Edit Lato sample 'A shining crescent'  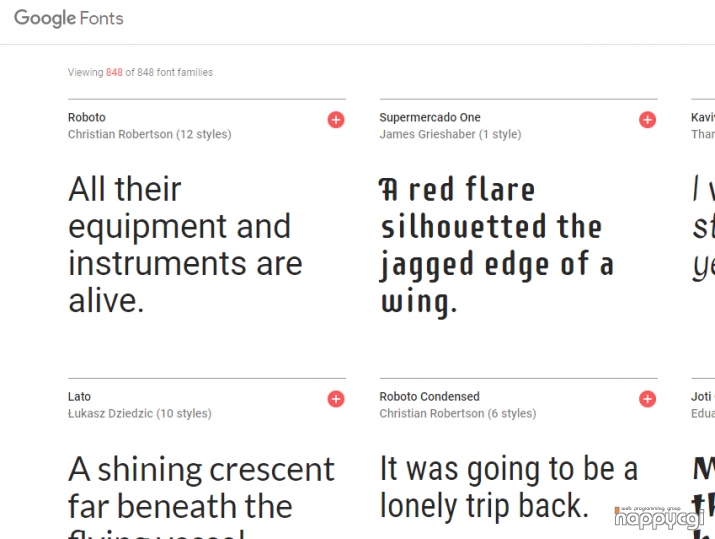point(202,496)
